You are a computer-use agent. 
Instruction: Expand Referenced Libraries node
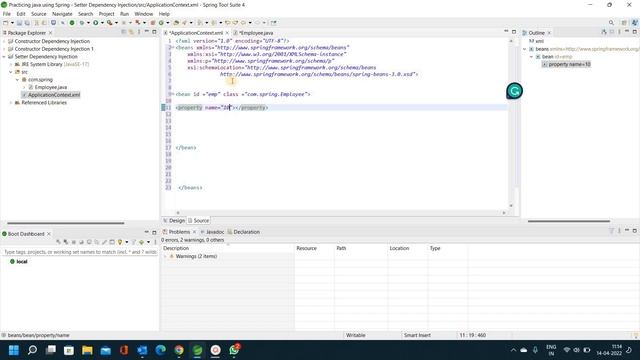(11, 103)
